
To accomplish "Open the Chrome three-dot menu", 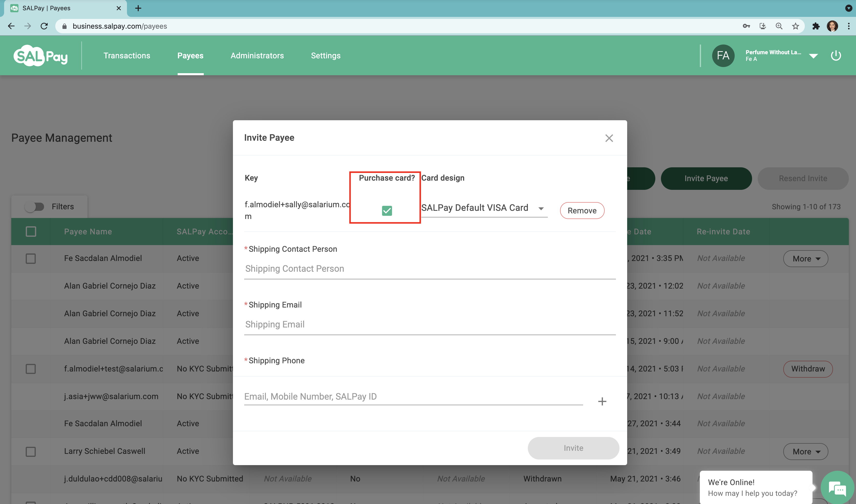I will coord(849,26).
